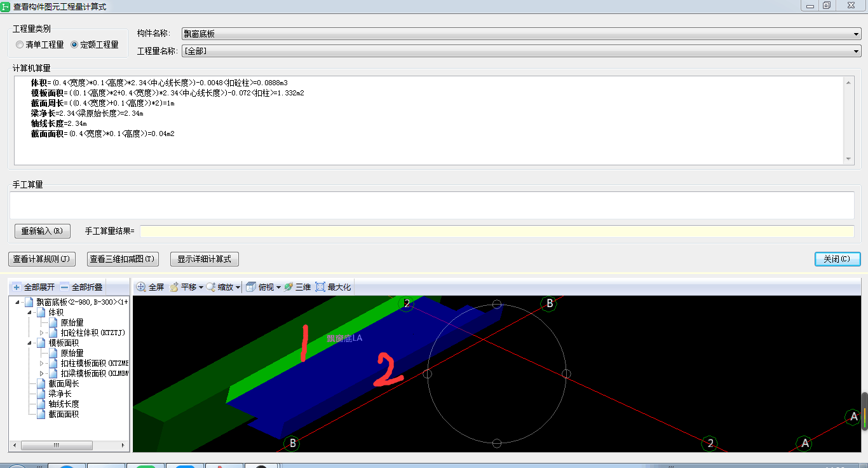Click 重新输入(R) button
Screen dimensions: 868x468
click(42, 231)
